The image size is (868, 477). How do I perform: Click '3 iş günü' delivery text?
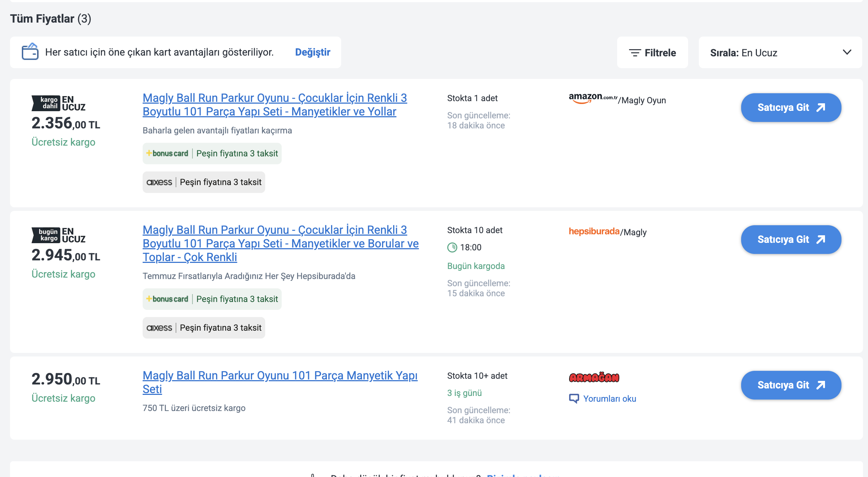pyautogui.click(x=464, y=393)
